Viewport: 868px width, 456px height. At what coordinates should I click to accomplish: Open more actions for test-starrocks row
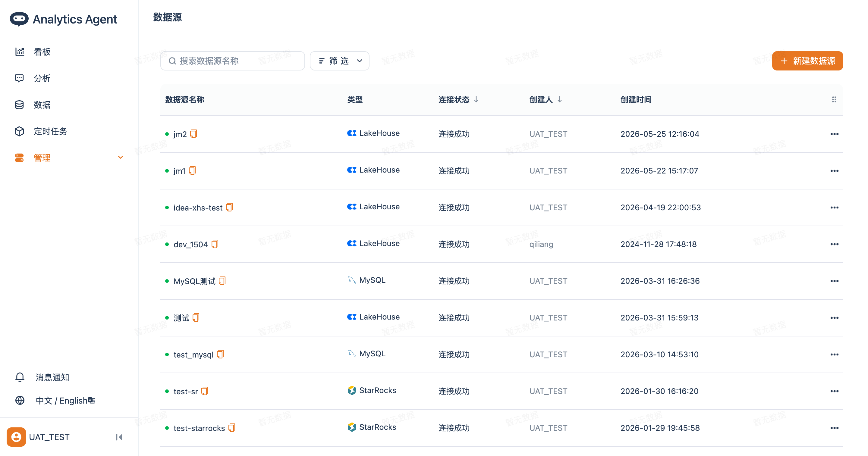[834, 428]
